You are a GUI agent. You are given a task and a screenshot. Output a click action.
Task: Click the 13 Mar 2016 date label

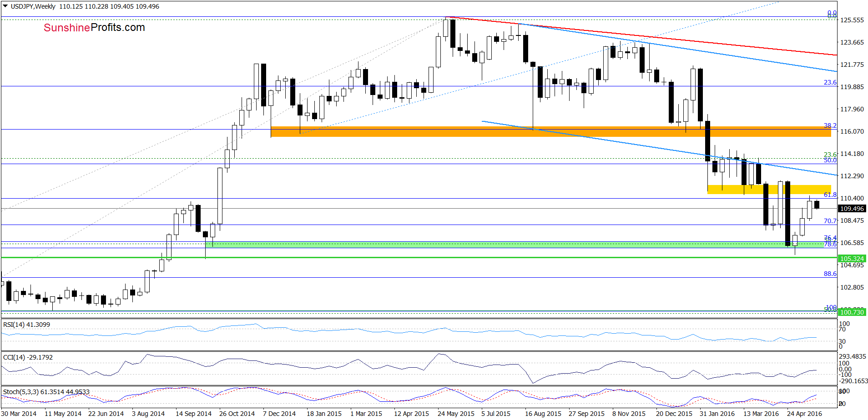pyautogui.click(x=761, y=414)
